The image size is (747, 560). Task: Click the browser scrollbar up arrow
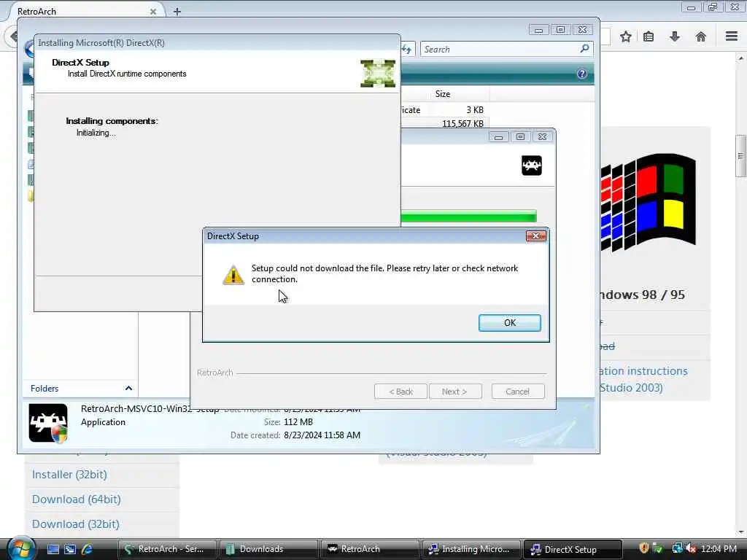(x=740, y=58)
